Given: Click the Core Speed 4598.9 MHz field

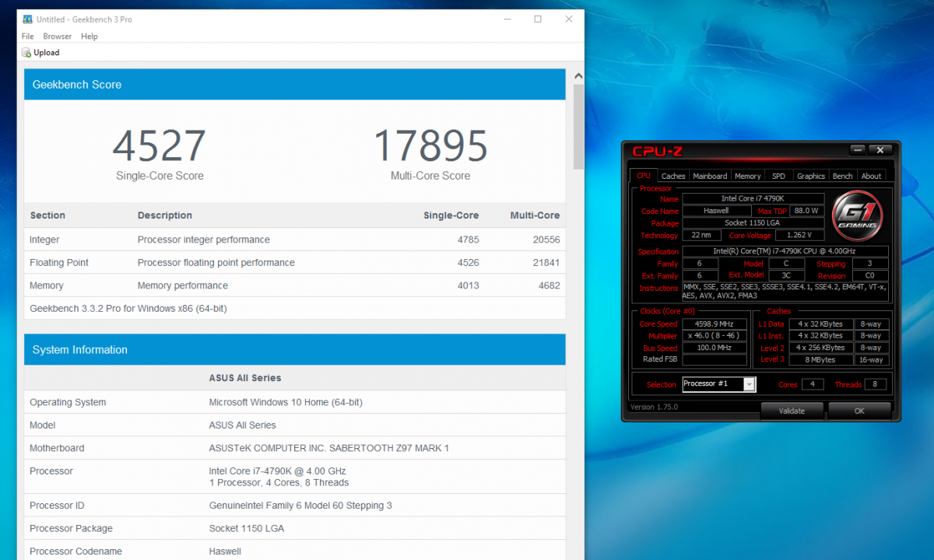Looking at the screenshot, I should 715,324.
